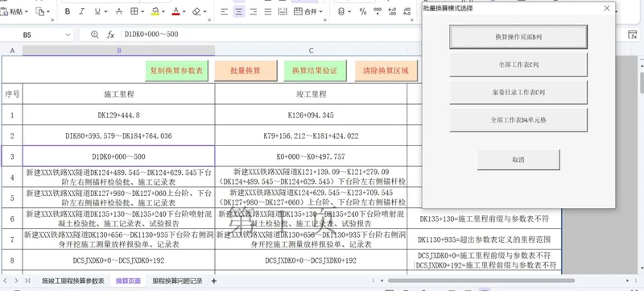Click the horizontal scrollbar thumb
The height and width of the screenshot is (291, 644).
(481, 281)
